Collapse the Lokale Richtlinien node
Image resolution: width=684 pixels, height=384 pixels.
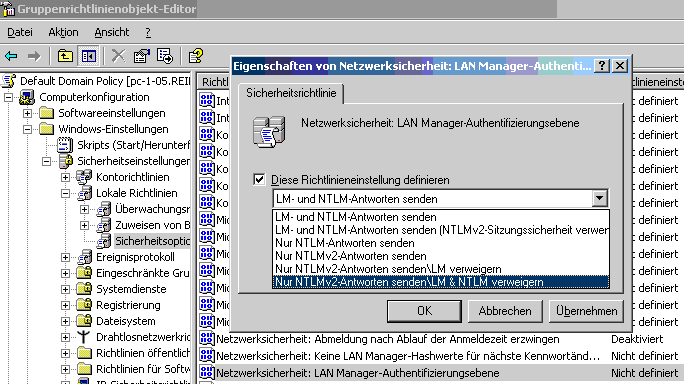pyautogui.click(x=65, y=193)
